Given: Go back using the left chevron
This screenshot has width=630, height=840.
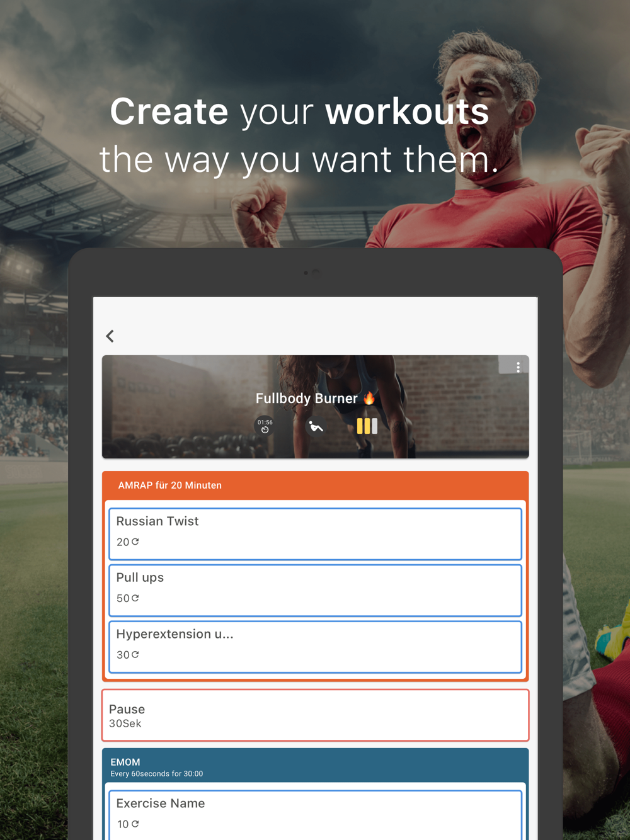Looking at the screenshot, I should 110,336.
